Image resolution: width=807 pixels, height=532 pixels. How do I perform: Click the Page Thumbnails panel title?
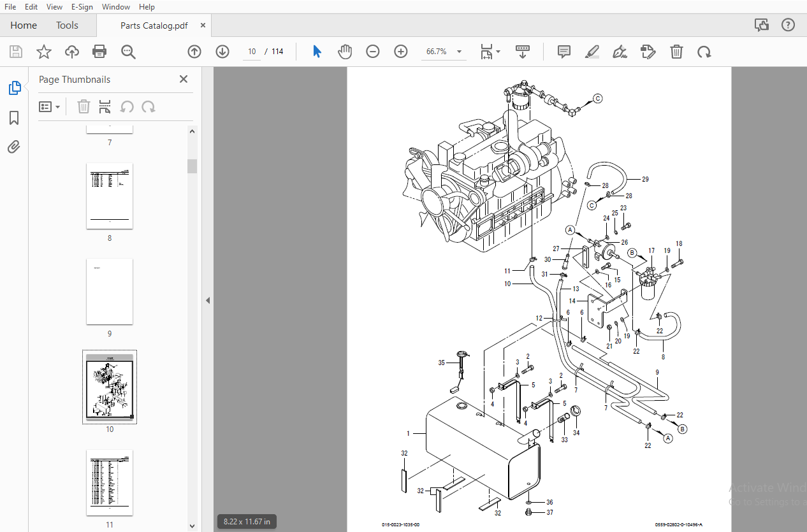click(75, 80)
